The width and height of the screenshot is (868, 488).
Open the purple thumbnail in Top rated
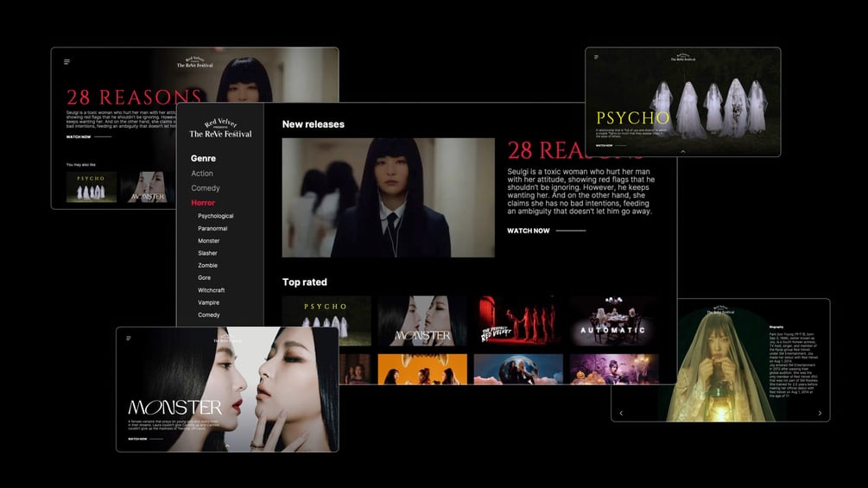pos(614,369)
